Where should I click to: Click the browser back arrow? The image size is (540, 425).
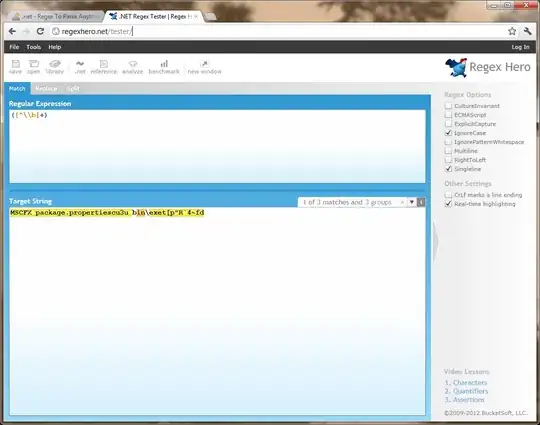pos(12,31)
